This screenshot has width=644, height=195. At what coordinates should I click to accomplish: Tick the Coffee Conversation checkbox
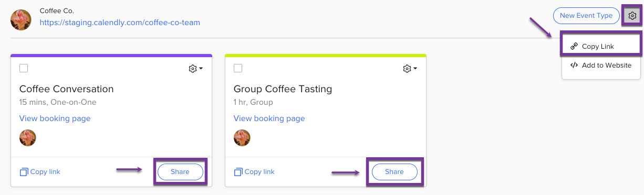[x=24, y=68]
